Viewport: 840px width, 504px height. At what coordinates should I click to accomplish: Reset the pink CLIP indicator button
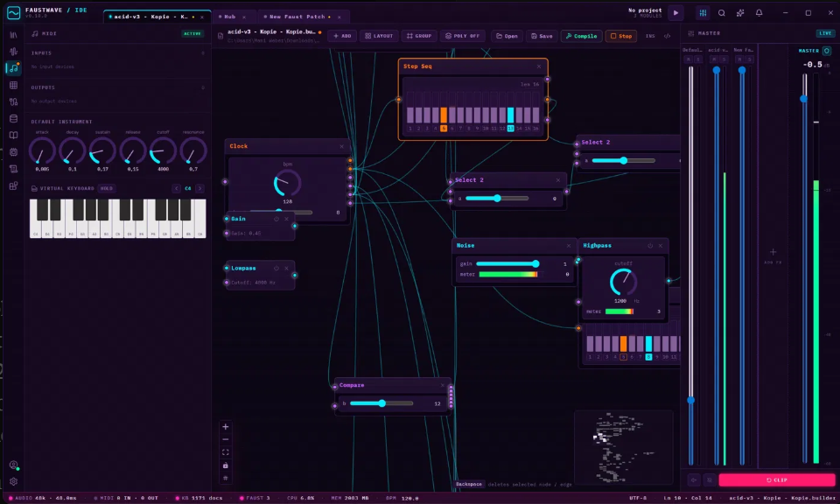point(776,479)
